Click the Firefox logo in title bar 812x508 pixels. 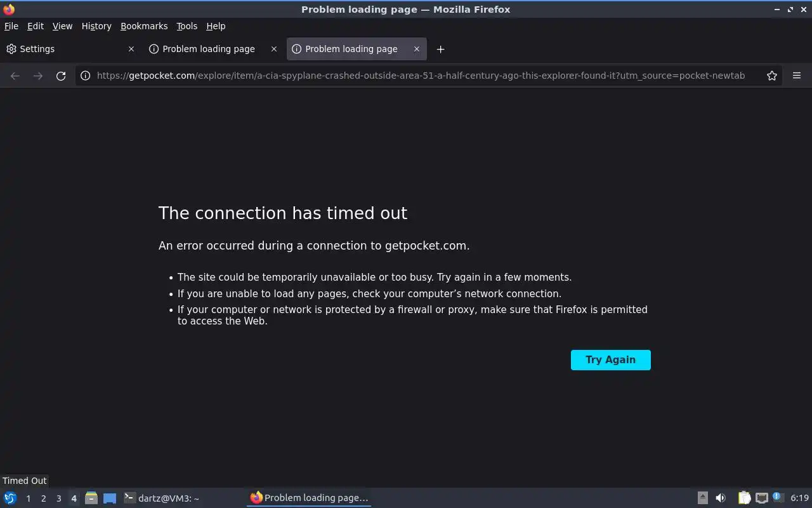pyautogui.click(x=9, y=10)
